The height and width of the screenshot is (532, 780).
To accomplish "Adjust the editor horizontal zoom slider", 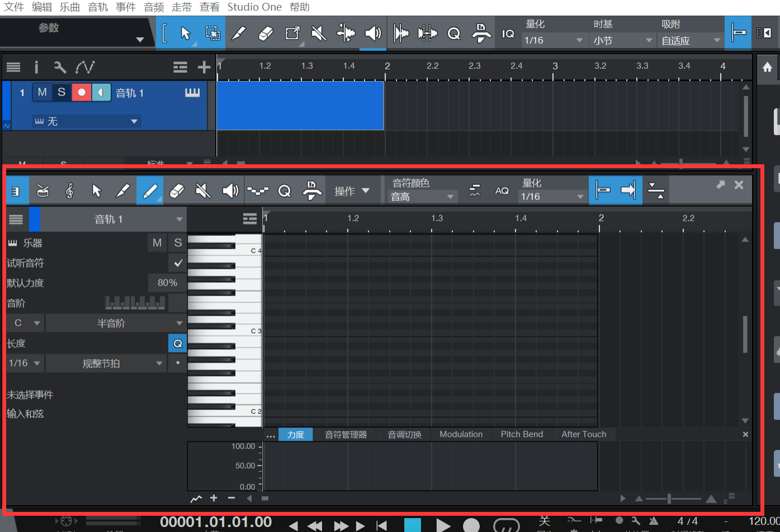I will 669,498.
